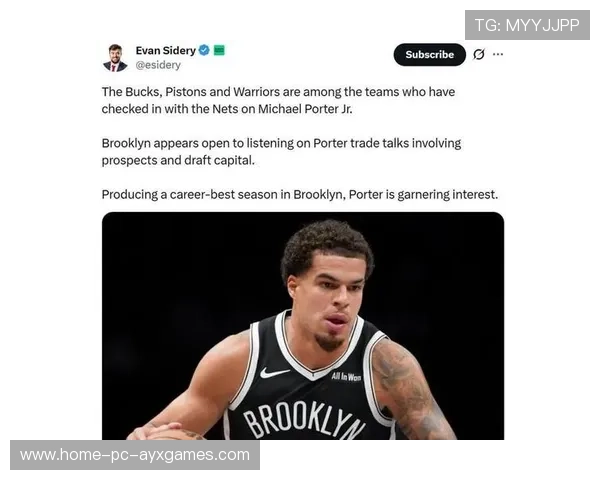Viewport: 600px width, 480px height.
Task: Click the All In Won jersey patch
Action: (x=346, y=377)
